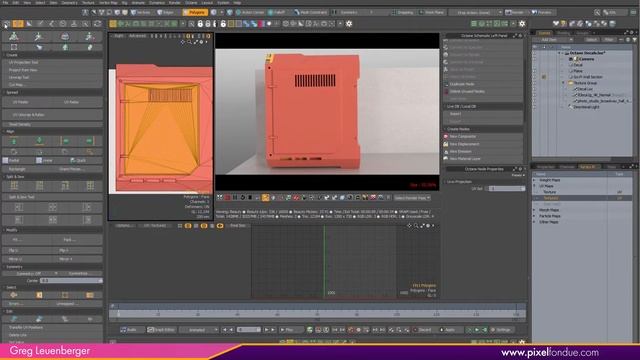
Task: Toggle the Quick align option
Action: (x=78, y=160)
